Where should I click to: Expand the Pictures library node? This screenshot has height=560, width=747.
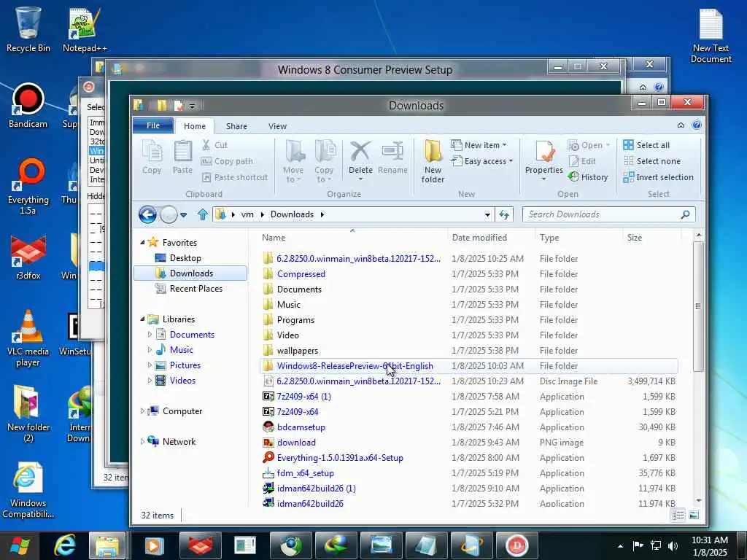pyautogui.click(x=150, y=365)
